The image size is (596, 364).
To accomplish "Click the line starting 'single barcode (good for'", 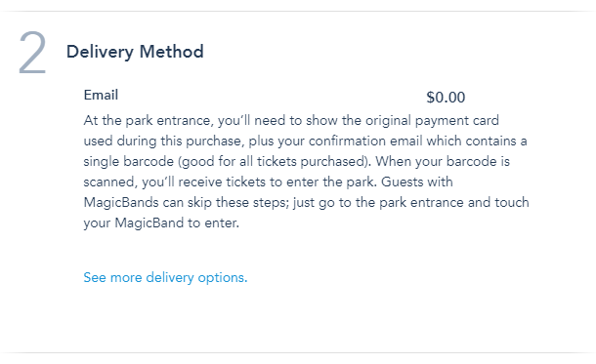I will (296, 161).
